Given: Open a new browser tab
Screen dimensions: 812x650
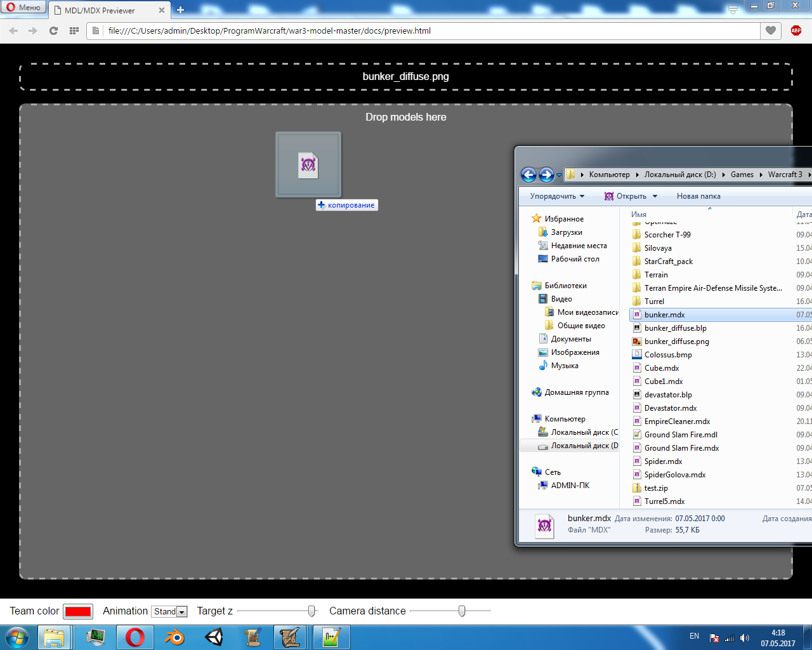Looking at the screenshot, I should click(180, 10).
